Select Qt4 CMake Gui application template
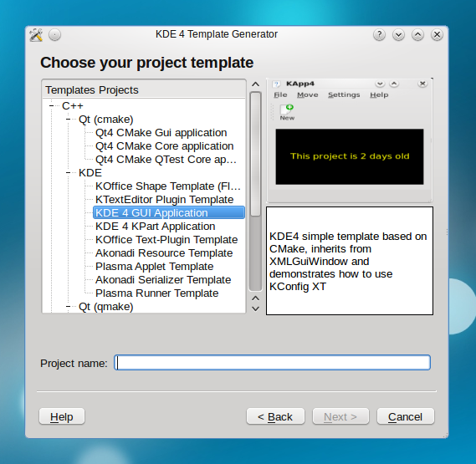Viewport: 476px width, 464px height. coord(161,133)
